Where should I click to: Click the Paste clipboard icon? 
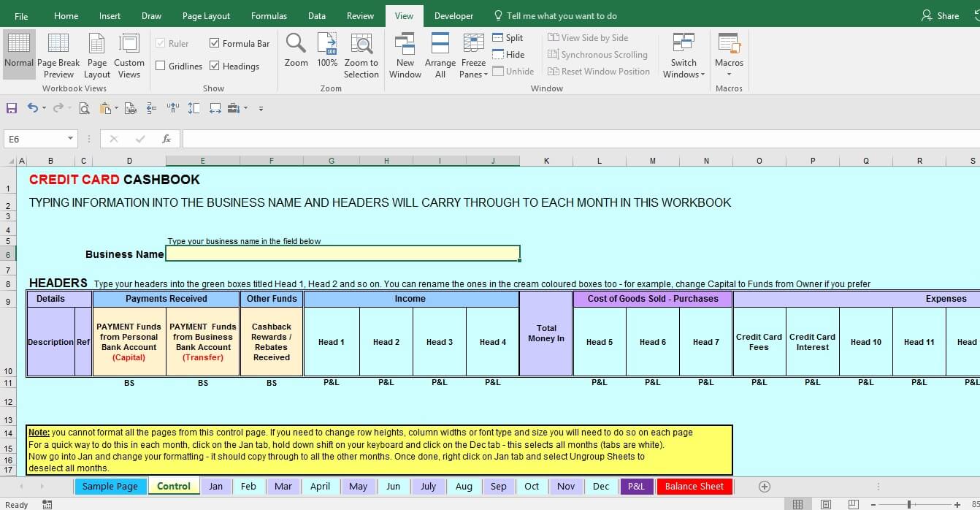pyautogui.click(x=105, y=108)
